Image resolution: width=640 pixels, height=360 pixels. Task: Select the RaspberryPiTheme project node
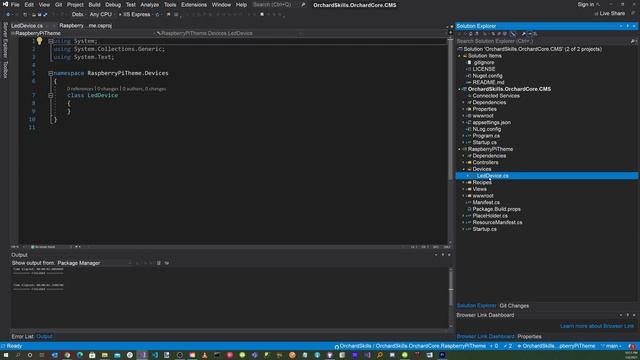click(x=490, y=149)
